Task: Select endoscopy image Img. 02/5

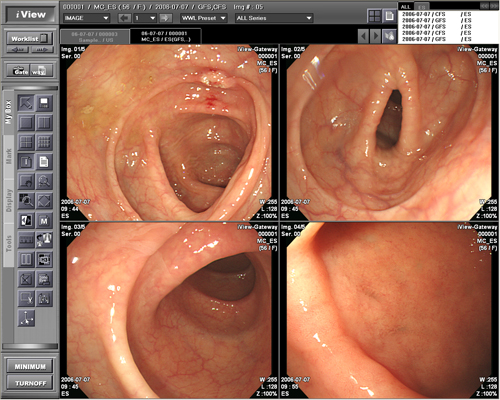Action: (x=389, y=133)
